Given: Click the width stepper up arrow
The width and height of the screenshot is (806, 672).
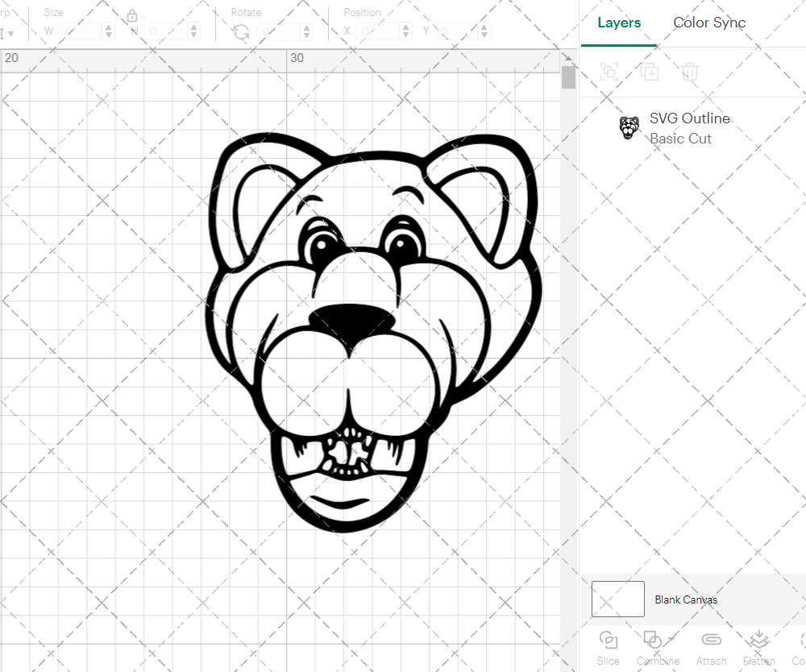Looking at the screenshot, I should coord(109,27).
